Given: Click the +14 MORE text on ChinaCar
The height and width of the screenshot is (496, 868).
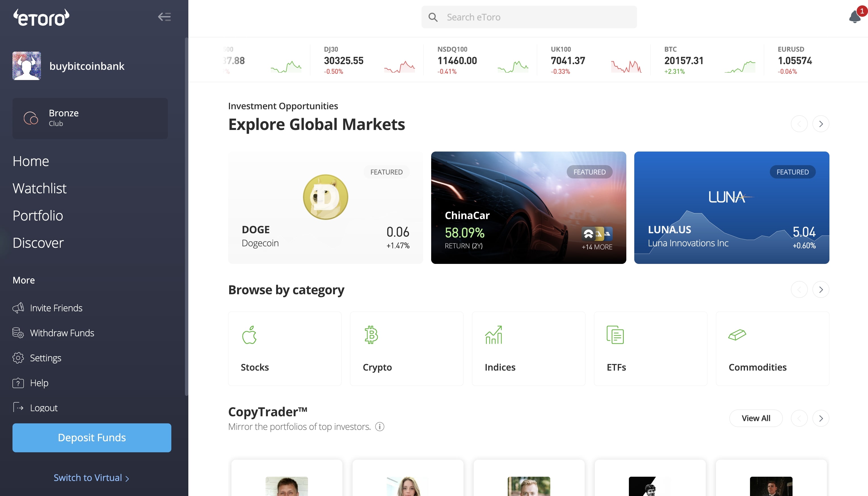Looking at the screenshot, I should (597, 247).
